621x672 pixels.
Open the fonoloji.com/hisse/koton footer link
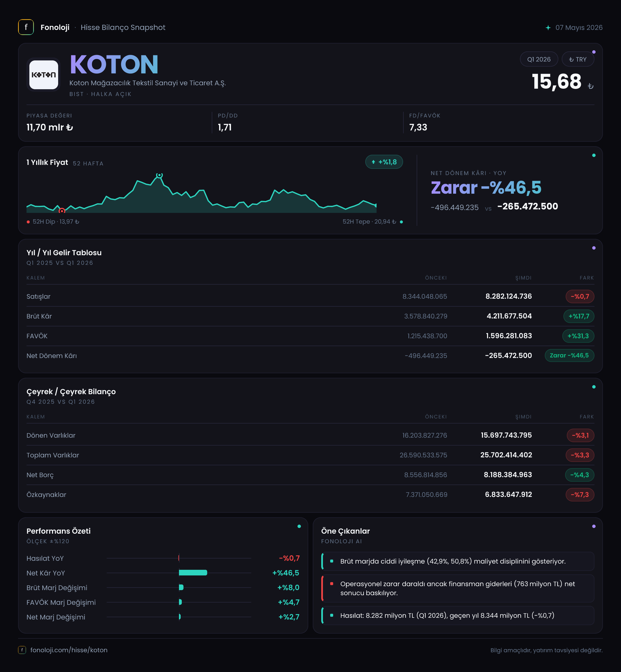point(69,650)
